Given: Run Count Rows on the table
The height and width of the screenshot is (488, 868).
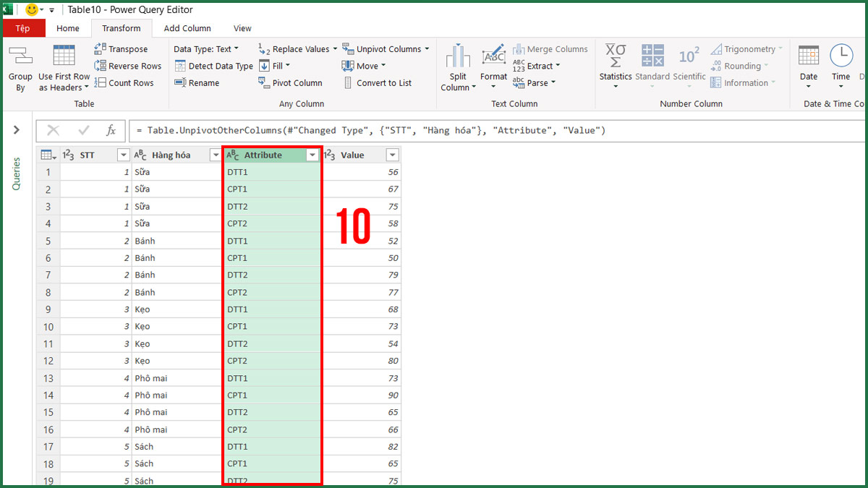Looking at the screenshot, I should [125, 82].
